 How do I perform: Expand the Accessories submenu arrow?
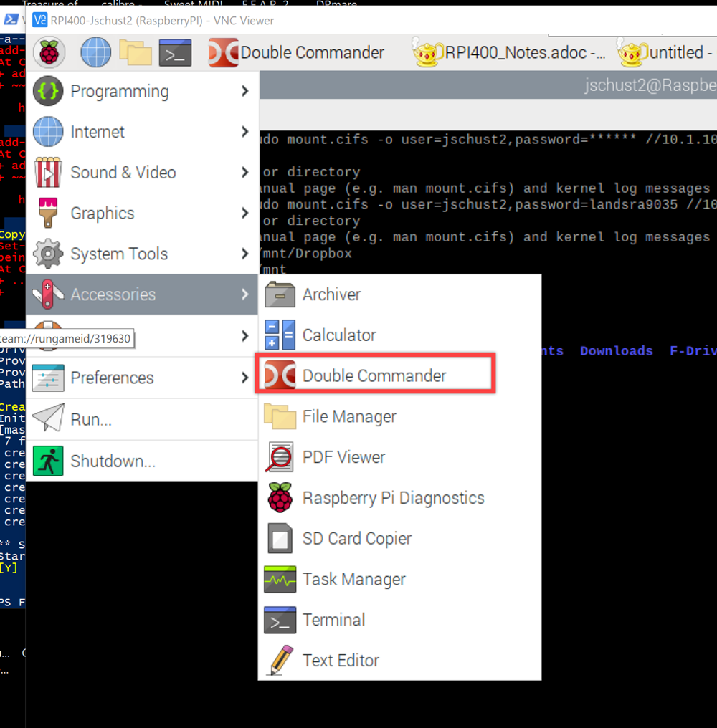tap(245, 294)
